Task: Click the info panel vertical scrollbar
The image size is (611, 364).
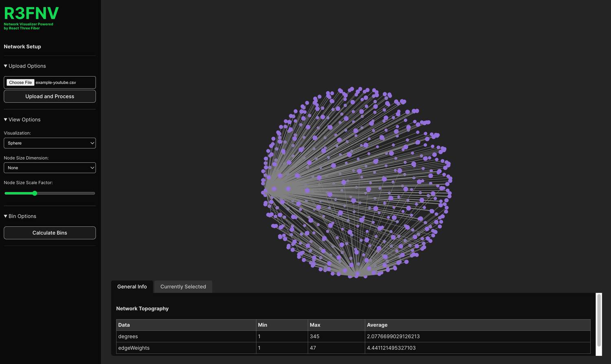Action: click(599, 320)
